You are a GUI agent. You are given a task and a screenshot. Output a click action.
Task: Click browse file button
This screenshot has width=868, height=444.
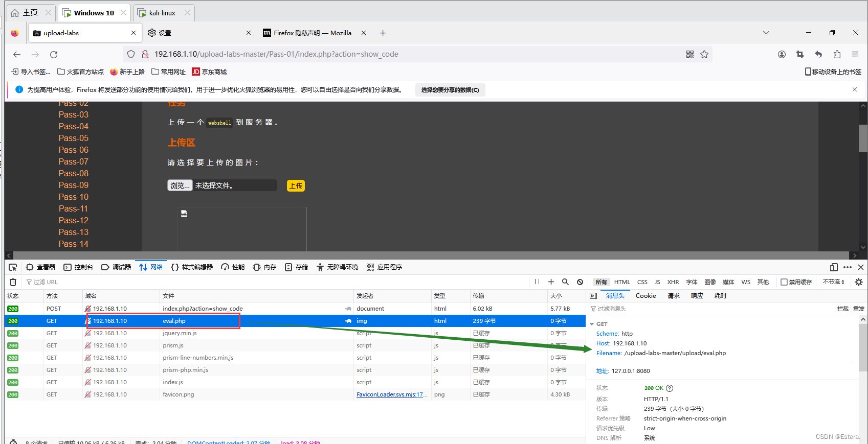pos(180,185)
